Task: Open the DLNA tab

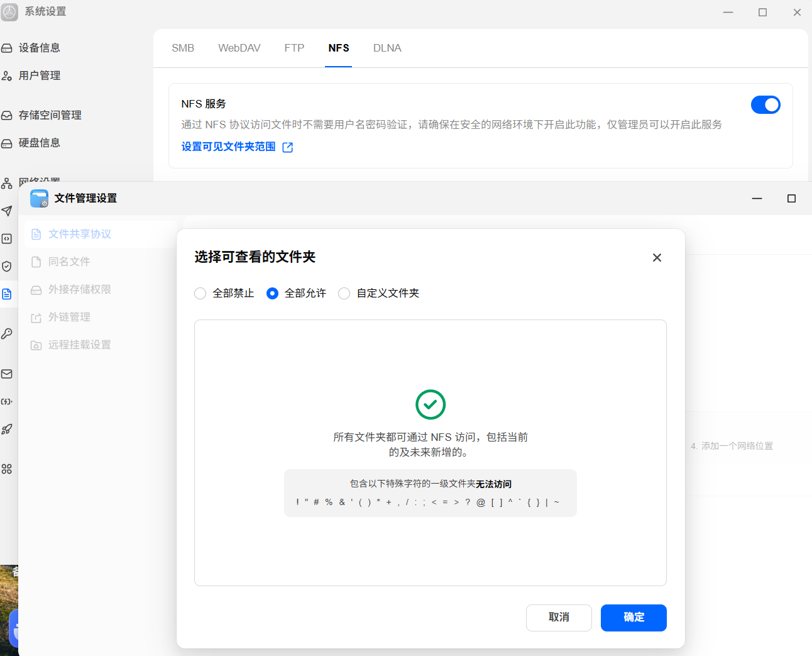Action: click(x=387, y=48)
